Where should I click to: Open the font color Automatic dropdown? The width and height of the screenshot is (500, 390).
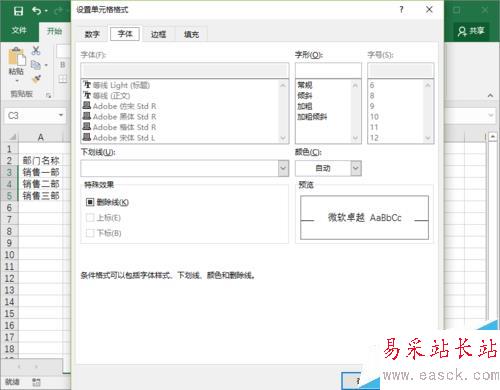click(356, 168)
